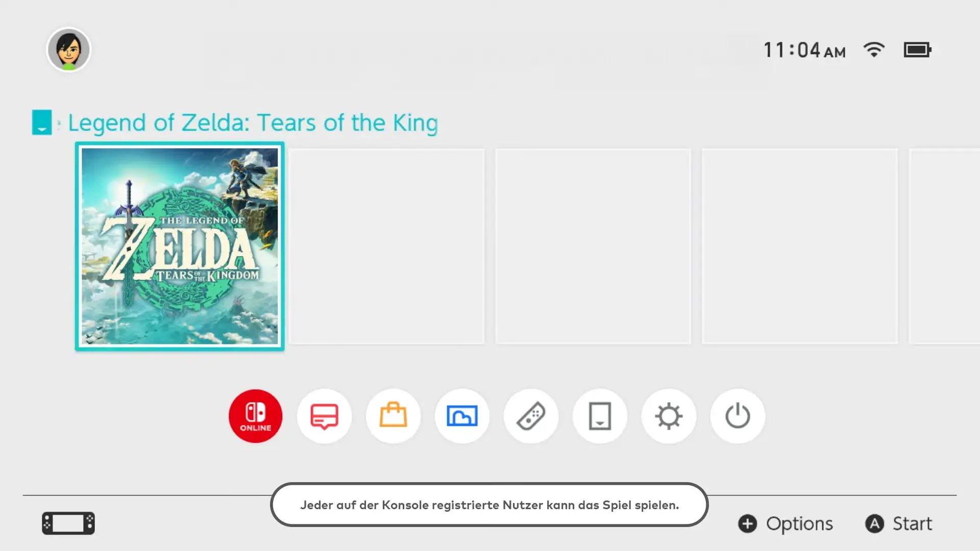Open the user profile avatar

(68, 49)
